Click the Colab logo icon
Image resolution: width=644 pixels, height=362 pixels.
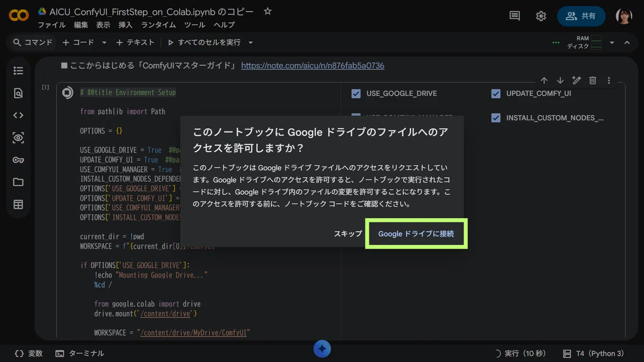(x=19, y=16)
